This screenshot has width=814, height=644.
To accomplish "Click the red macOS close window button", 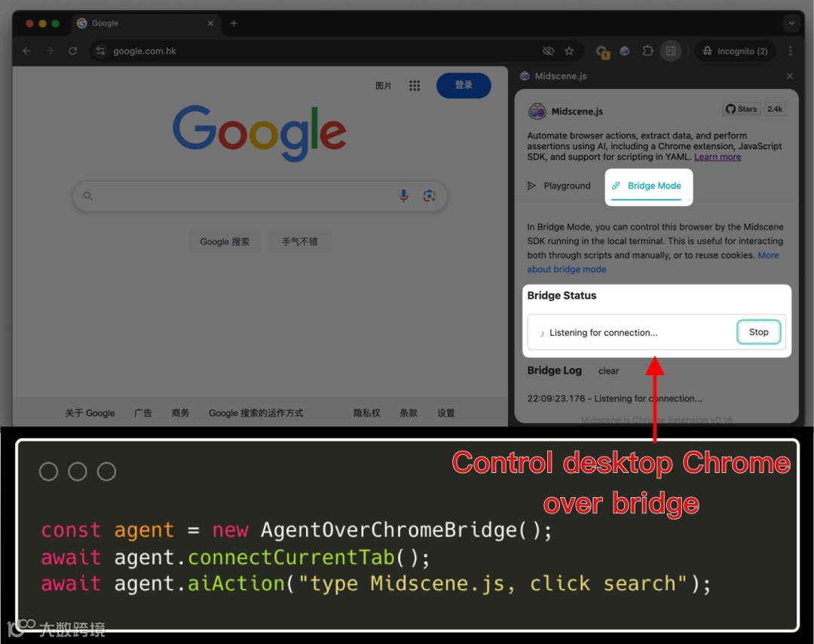I will click(29, 23).
